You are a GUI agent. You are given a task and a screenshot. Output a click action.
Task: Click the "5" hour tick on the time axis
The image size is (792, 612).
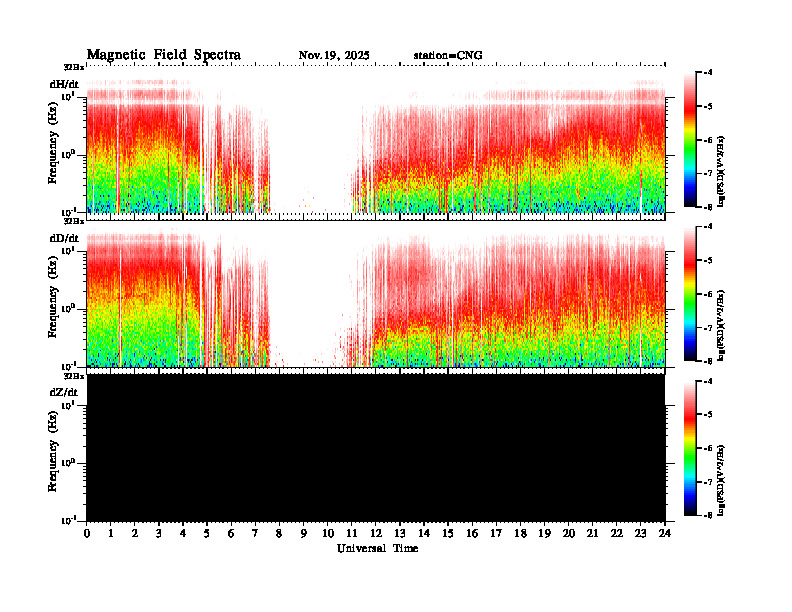(x=207, y=534)
